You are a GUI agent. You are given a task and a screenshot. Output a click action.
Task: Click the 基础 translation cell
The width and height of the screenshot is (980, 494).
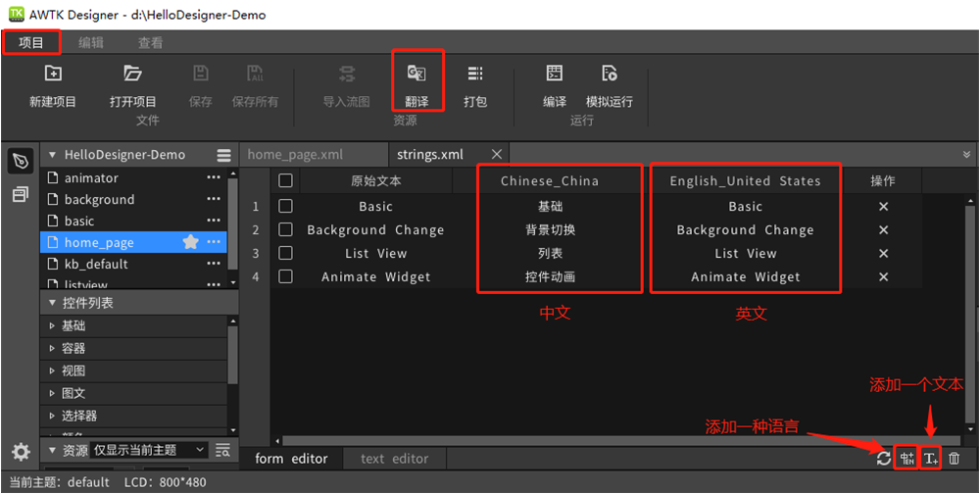tap(550, 207)
